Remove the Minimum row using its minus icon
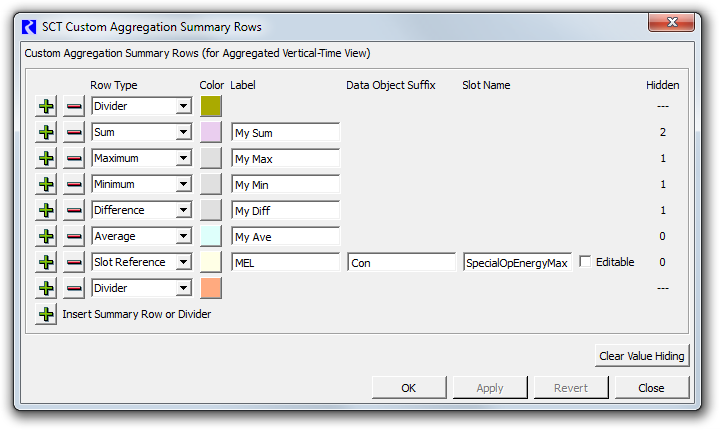Screen dimensions: 720x430 [x=73, y=184]
